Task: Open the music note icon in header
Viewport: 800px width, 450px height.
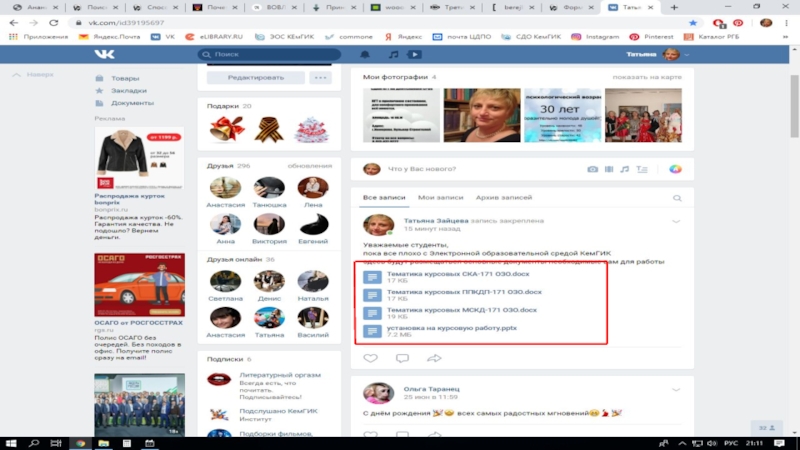Action: click(394, 54)
